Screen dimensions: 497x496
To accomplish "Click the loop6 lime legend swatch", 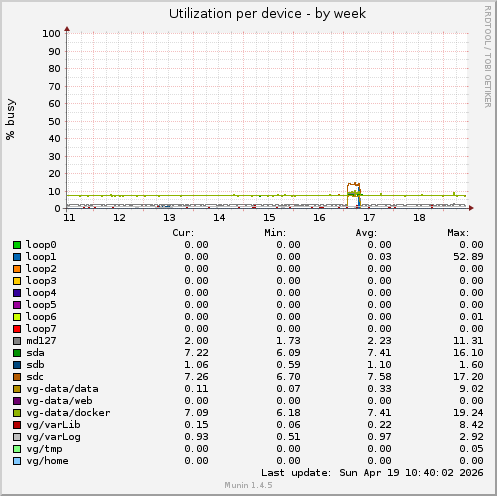I will coord(17,317).
